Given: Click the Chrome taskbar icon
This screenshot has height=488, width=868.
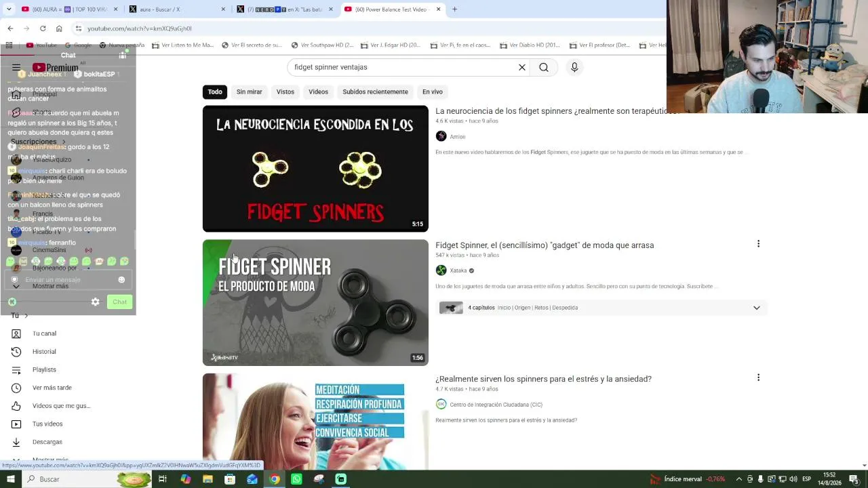Looking at the screenshot, I should point(274,479).
